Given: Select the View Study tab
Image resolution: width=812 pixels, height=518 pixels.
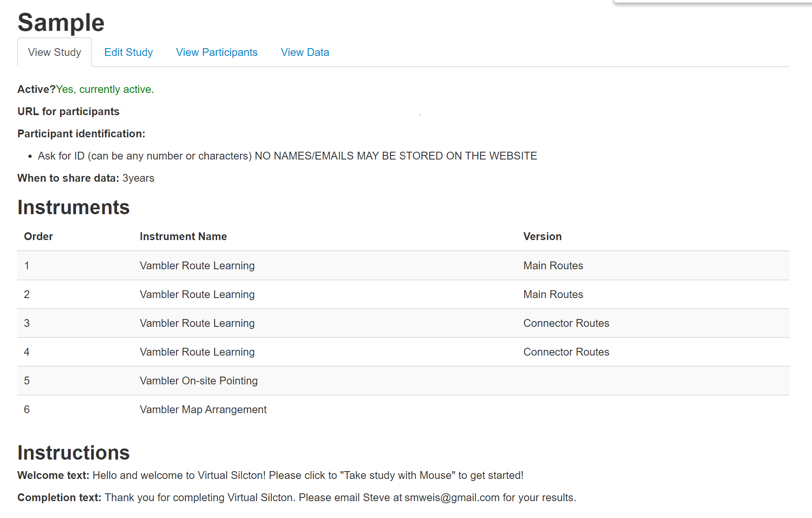Looking at the screenshot, I should coord(54,52).
